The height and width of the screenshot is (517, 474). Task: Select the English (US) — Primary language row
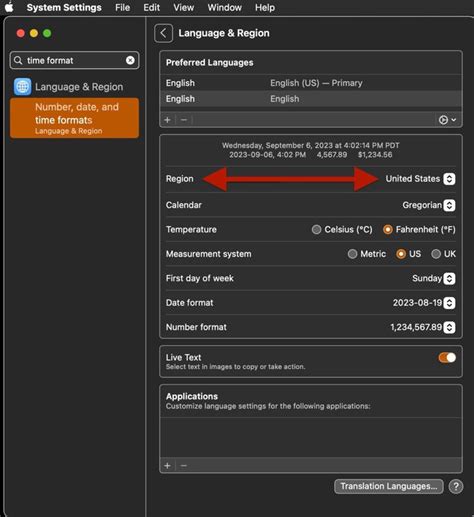[x=311, y=83]
